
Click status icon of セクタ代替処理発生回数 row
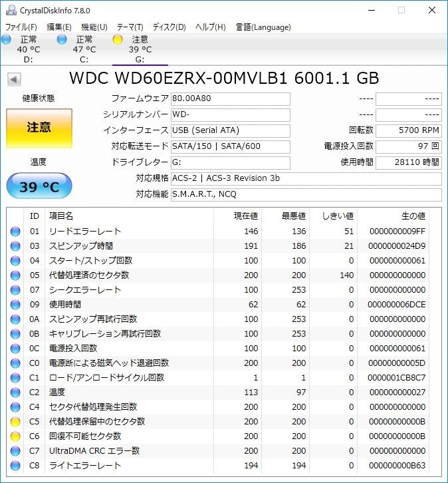click(15, 407)
